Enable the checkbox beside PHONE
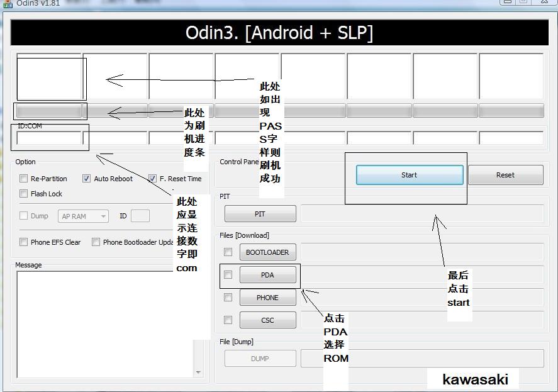 228,297
